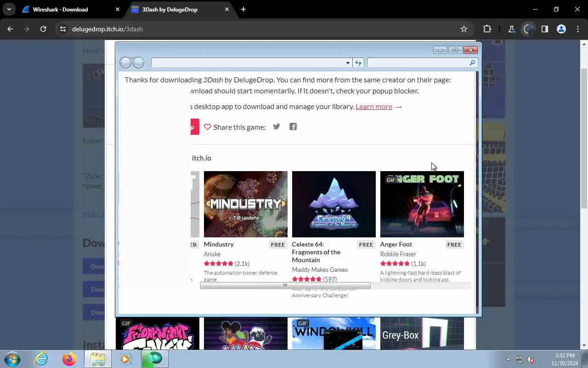
Task: Click the heart icon beside Share this game
Action: [x=208, y=127]
